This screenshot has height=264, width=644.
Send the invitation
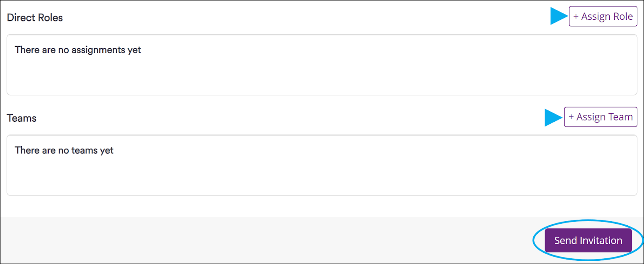(588, 241)
